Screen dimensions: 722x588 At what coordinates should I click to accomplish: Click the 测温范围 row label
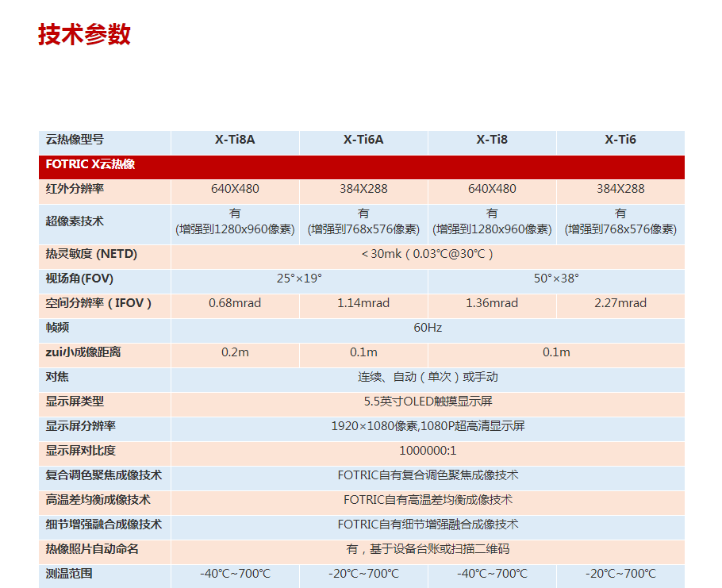[68, 573]
